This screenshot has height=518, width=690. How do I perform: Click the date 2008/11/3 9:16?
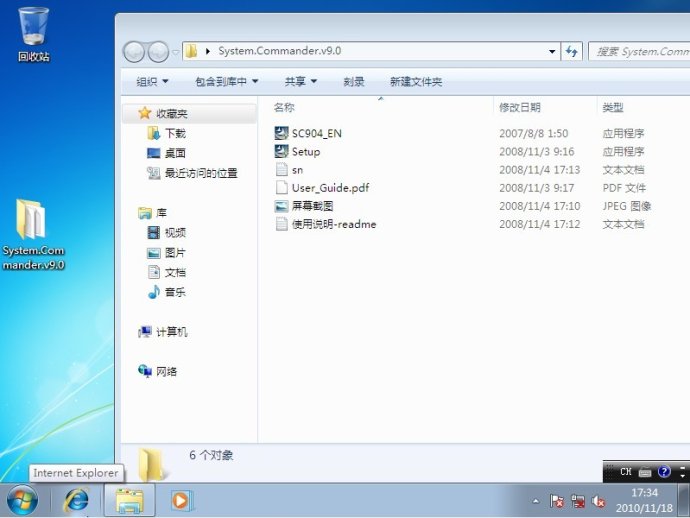click(536, 152)
